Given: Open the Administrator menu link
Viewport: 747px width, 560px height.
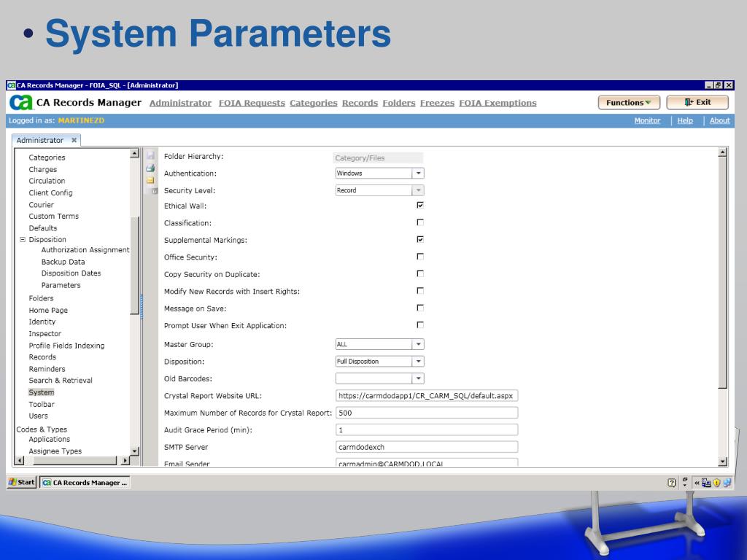Looking at the screenshot, I should tap(181, 103).
